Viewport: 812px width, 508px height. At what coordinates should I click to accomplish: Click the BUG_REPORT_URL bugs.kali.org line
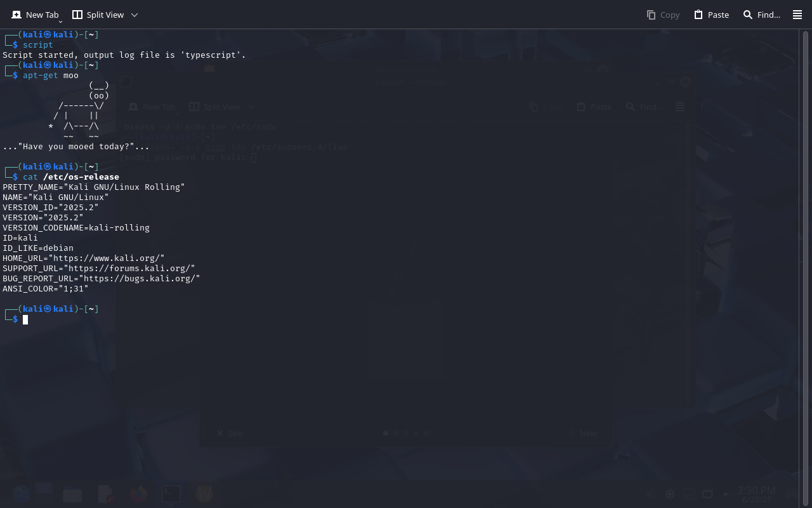(101, 279)
